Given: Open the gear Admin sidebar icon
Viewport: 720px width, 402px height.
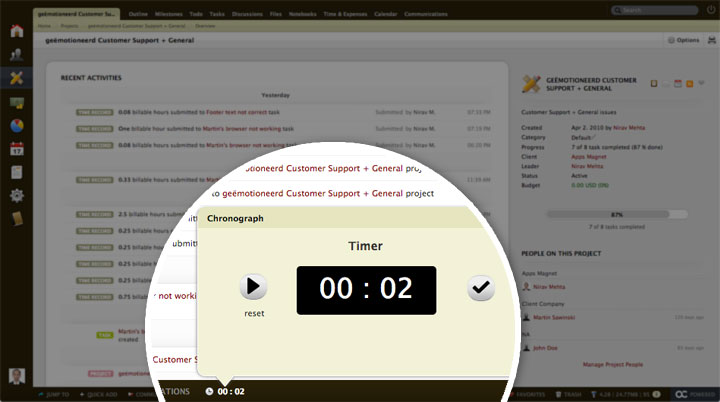Looking at the screenshot, I should point(17,196).
